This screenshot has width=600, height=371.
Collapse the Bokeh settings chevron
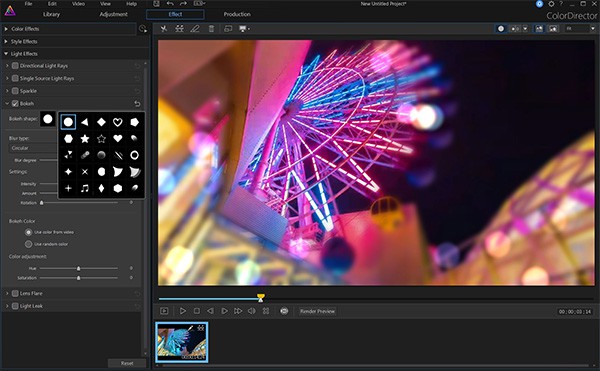[x=7, y=104]
